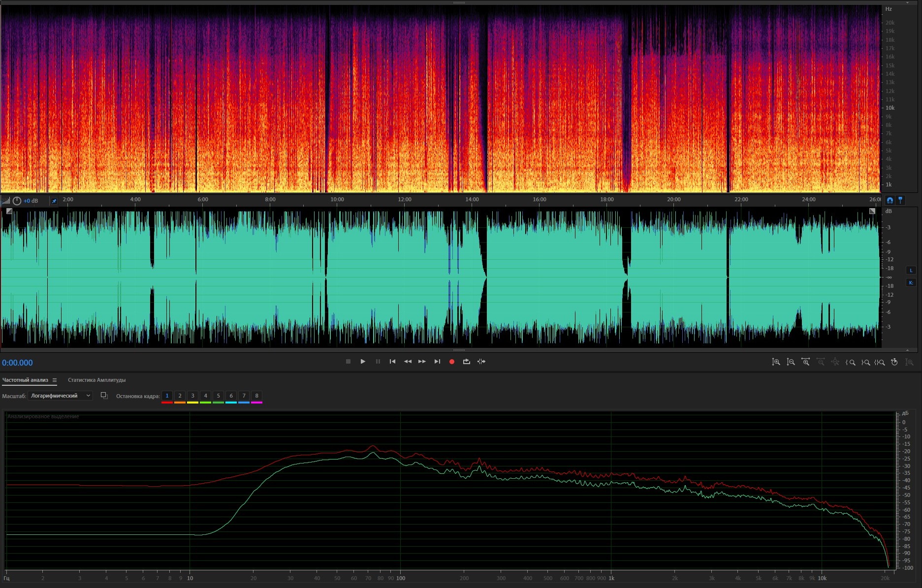Click the zoom to time stopwatch icon
Image resolution: width=922 pixels, height=588 pixels.
[894, 362]
